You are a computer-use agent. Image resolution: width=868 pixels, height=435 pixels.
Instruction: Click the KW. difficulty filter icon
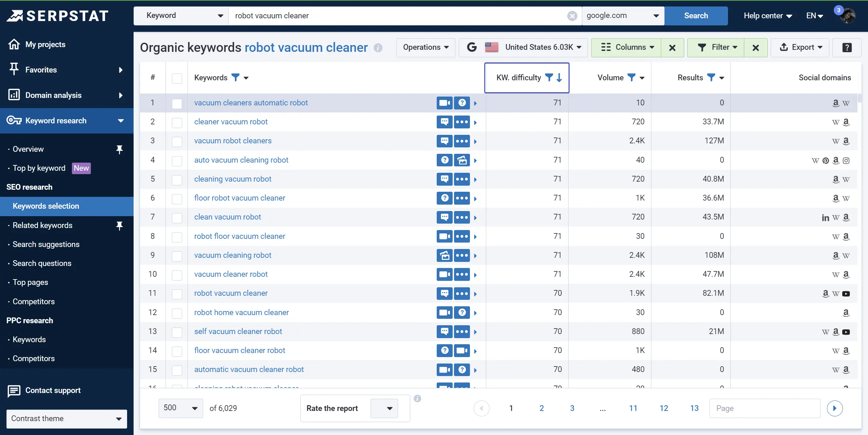coord(549,78)
